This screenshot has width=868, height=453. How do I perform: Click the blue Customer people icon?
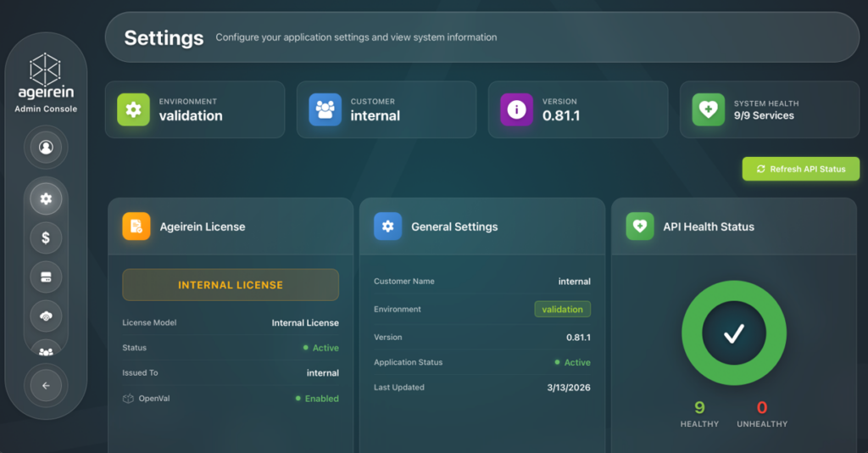(325, 109)
